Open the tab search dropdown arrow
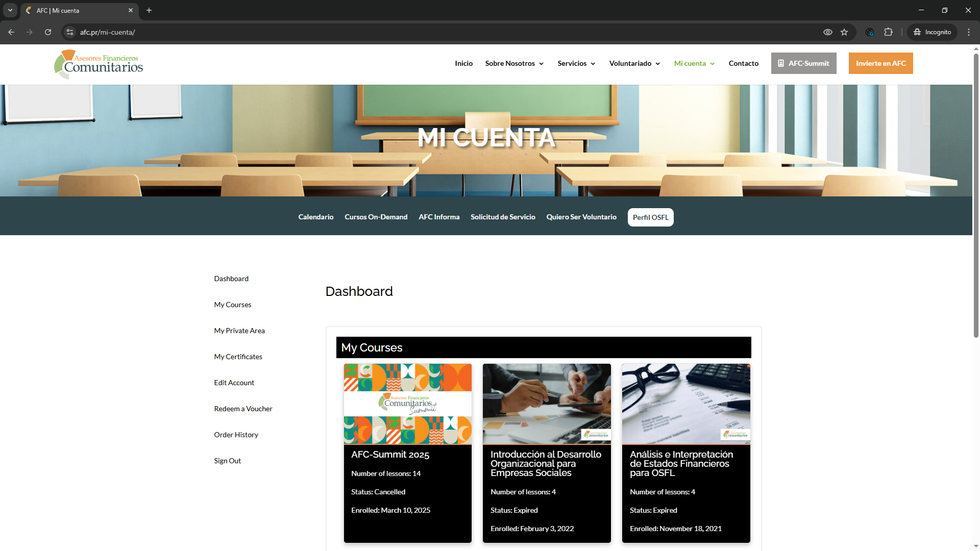 coord(10,10)
